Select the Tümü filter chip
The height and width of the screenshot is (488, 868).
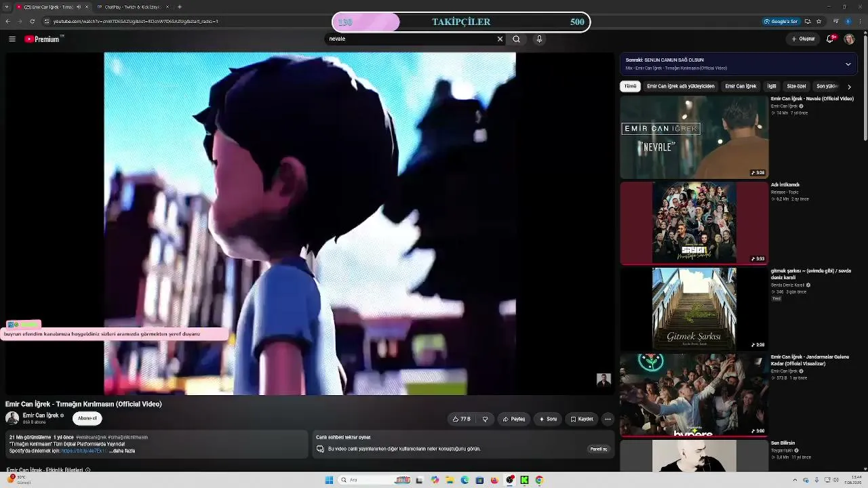click(x=631, y=86)
